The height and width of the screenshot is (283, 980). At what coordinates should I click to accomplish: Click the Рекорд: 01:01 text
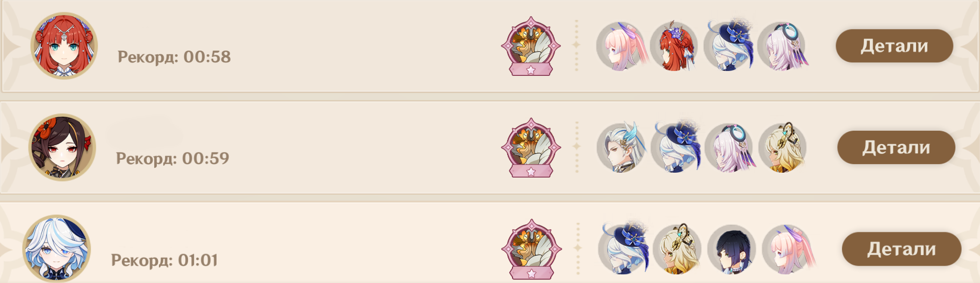tap(164, 260)
